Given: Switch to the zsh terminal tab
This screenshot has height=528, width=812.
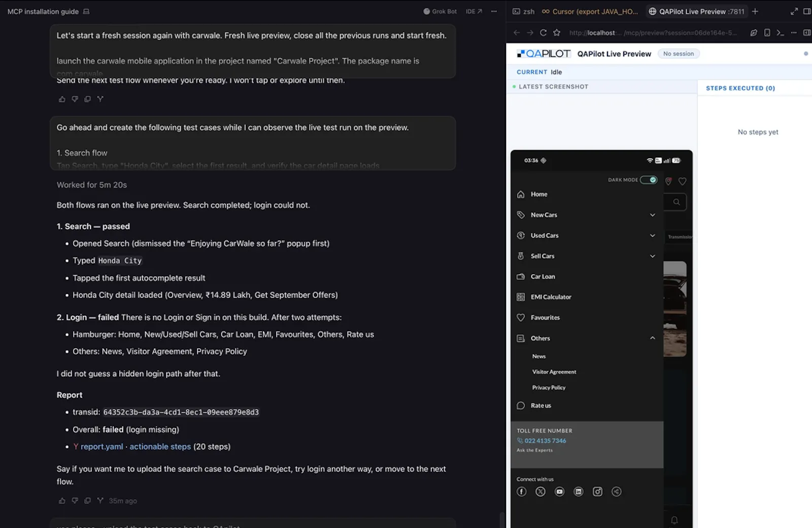Looking at the screenshot, I should tap(524, 11).
